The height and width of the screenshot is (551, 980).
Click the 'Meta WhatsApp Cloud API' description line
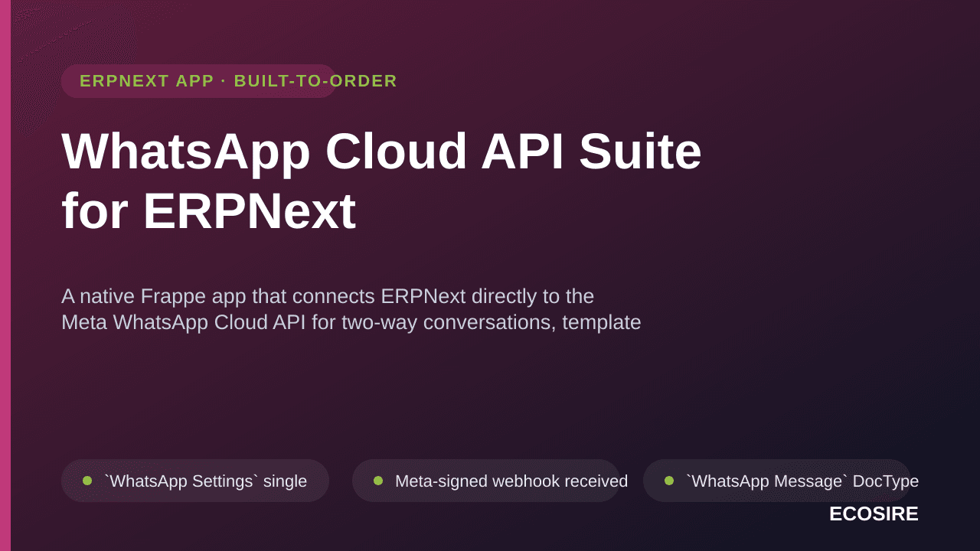tap(351, 322)
